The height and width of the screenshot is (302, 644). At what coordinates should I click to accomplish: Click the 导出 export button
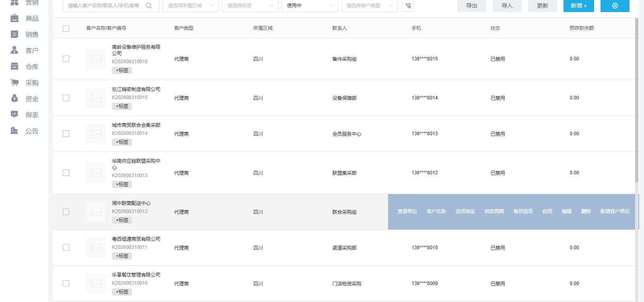point(472,6)
